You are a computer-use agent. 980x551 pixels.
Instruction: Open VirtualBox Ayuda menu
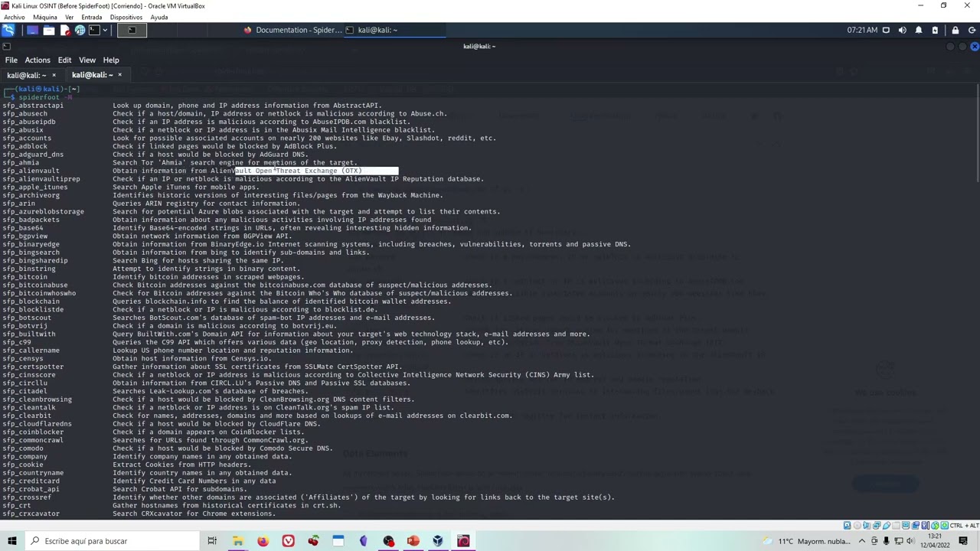[158, 17]
